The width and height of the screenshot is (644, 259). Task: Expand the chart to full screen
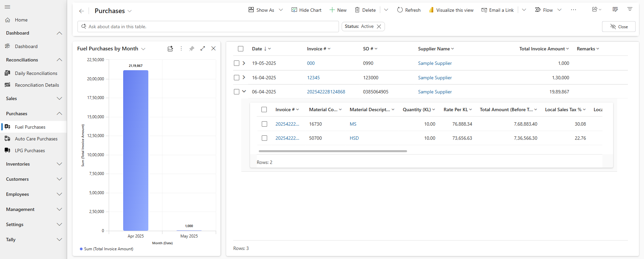[x=203, y=49]
